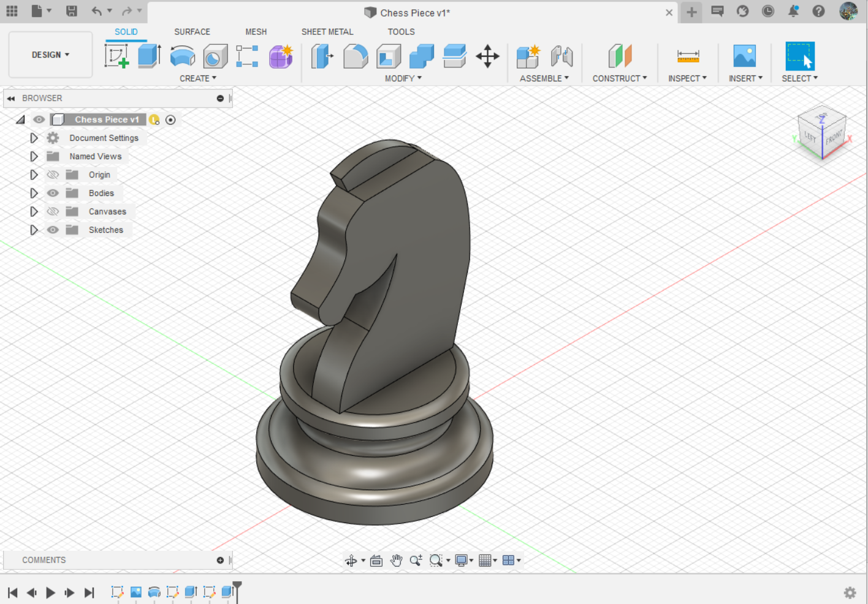The height and width of the screenshot is (604, 868).
Task: Activate the Measure tool
Action: [x=688, y=56]
